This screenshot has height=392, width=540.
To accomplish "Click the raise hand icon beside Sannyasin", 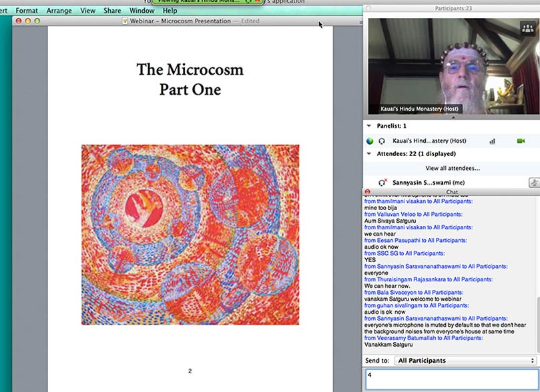I will tap(533, 182).
